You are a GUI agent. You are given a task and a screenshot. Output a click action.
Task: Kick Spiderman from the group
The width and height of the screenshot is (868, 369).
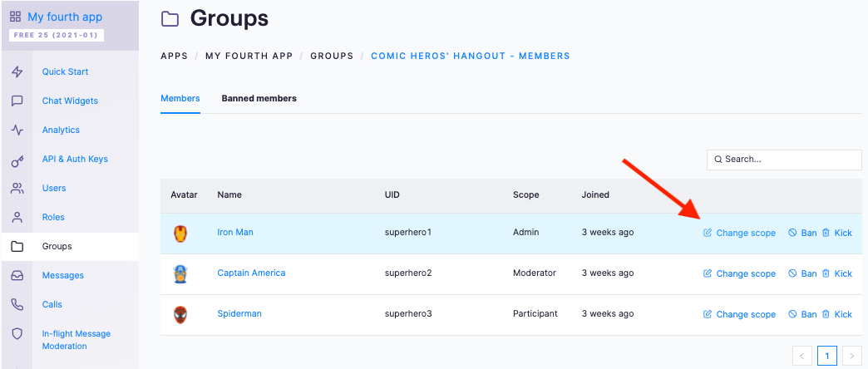click(836, 314)
